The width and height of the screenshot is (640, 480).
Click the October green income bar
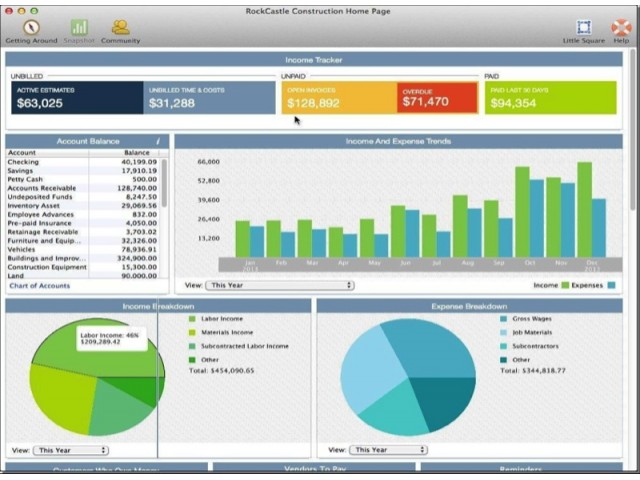522,212
